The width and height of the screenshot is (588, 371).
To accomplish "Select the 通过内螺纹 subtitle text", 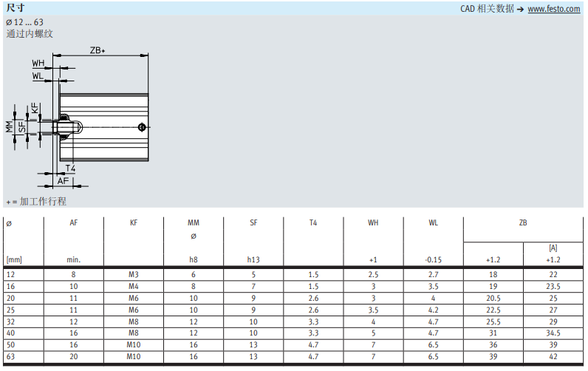I will click(30, 33).
